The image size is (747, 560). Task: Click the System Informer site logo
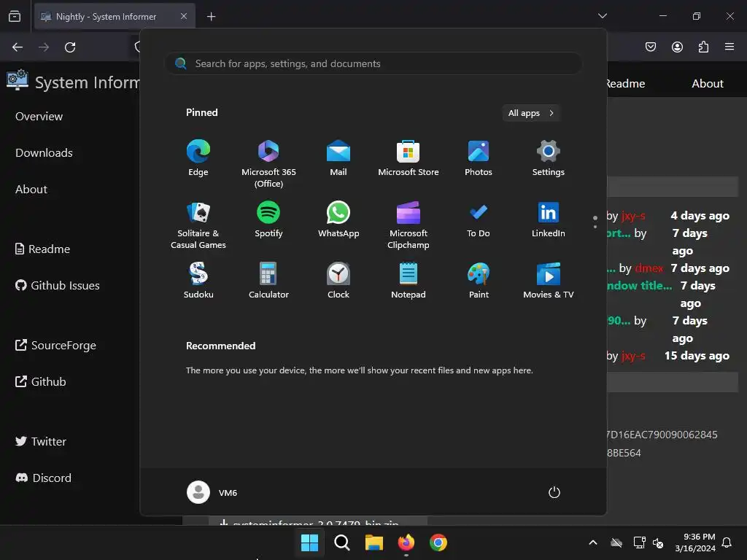(x=18, y=80)
